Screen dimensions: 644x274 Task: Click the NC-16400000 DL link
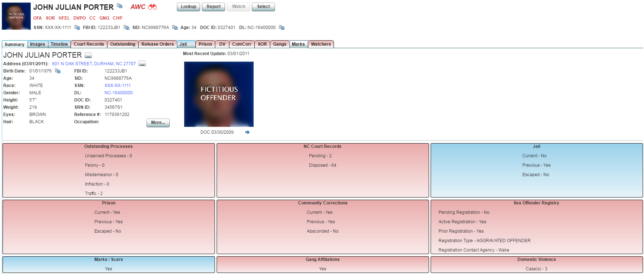click(119, 93)
